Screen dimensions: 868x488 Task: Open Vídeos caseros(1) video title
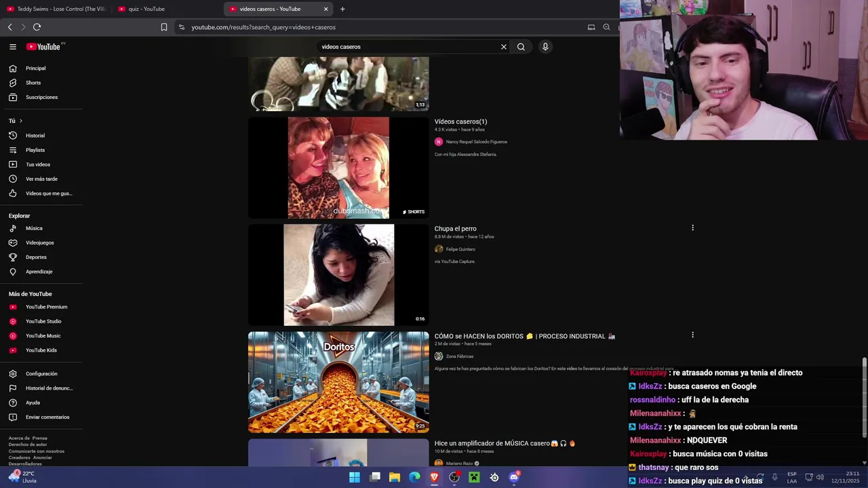pos(460,122)
